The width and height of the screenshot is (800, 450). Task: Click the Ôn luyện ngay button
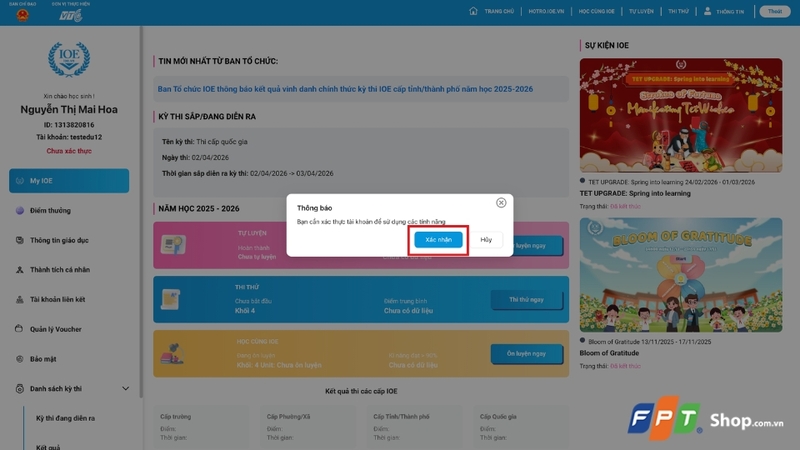click(526, 354)
